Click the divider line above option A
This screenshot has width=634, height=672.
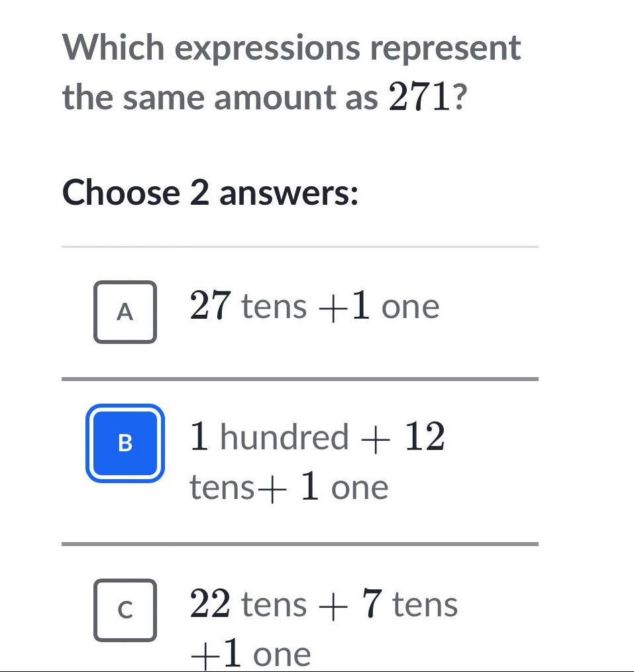pos(298,249)
